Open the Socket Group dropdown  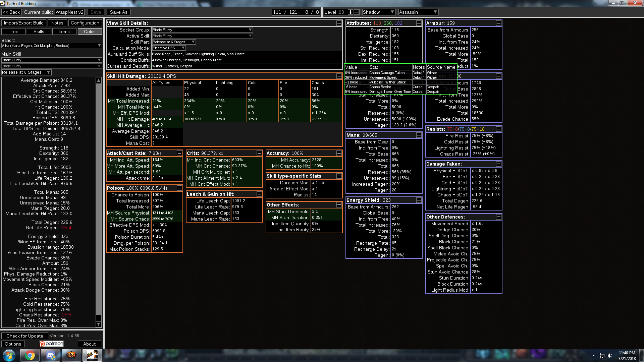[202, 30]
